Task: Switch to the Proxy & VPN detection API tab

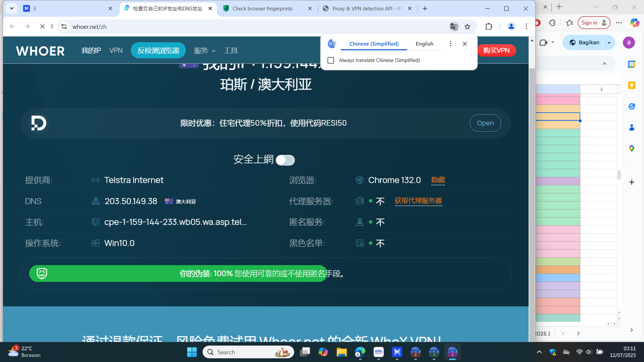Action: 367,8
